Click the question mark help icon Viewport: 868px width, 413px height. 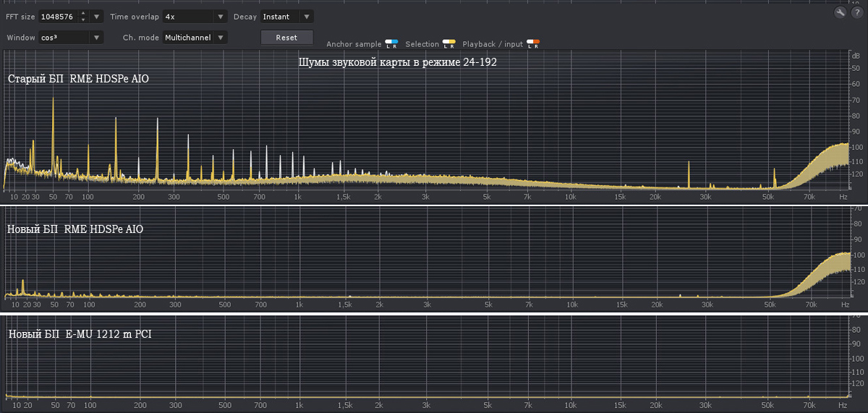(x=855, y=13)
